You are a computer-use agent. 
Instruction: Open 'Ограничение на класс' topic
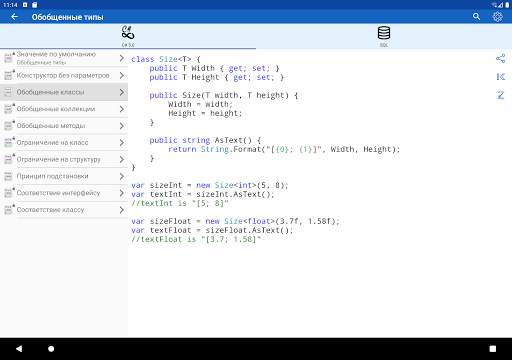click(64, 143)
